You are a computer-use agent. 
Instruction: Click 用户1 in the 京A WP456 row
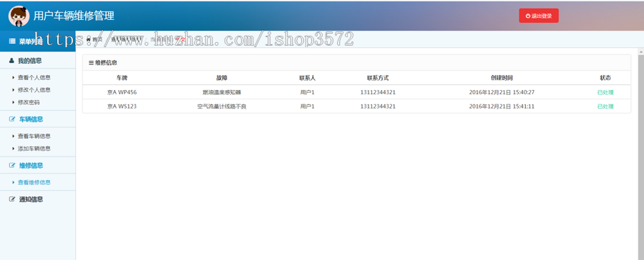point(307,92)
